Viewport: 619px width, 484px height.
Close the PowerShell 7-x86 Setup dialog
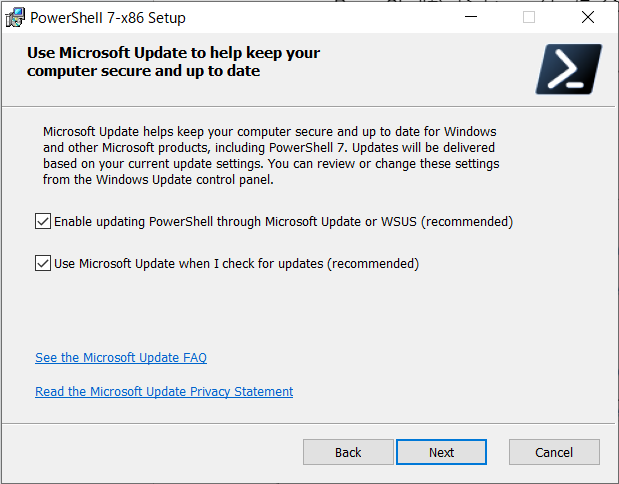[x=587, y=17]
